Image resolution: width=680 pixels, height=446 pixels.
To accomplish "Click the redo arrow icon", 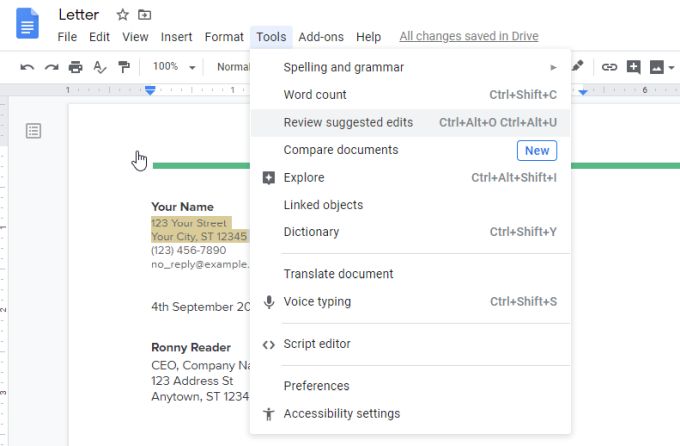I will click(x=51, y=67).
